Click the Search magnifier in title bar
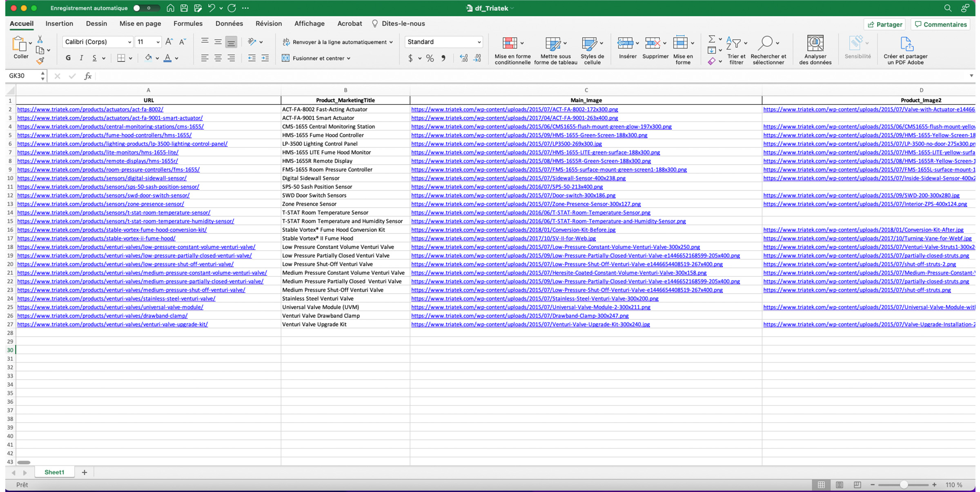980x492 pixels. (948, 8)
